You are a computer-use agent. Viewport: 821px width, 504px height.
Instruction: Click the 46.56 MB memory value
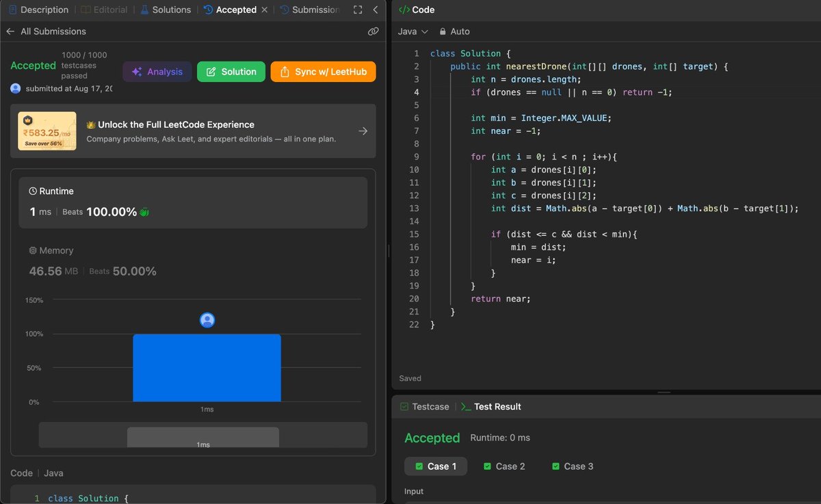tap(53, 271)
